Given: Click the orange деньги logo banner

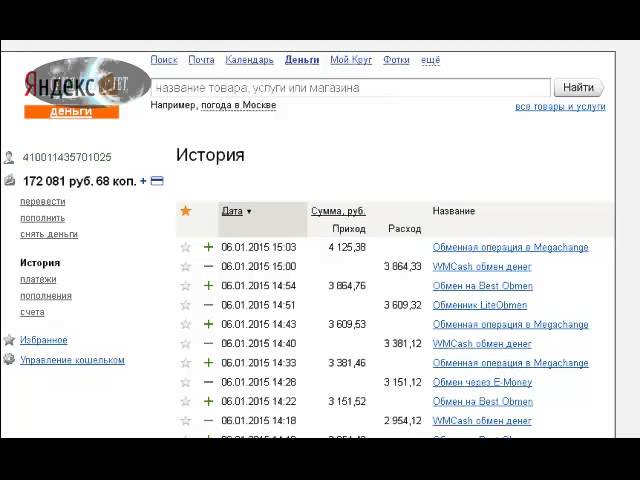Looking at the screenshot, I should click(x=71, y=111).
